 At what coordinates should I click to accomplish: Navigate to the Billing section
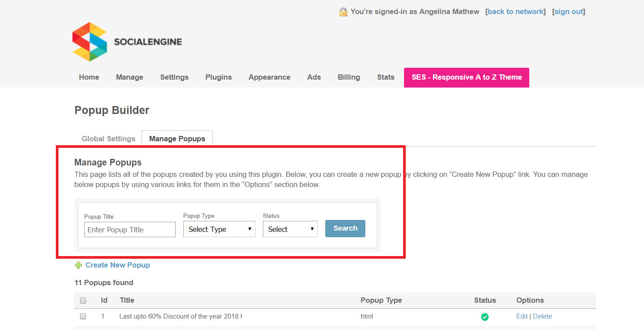click(349, 77)
